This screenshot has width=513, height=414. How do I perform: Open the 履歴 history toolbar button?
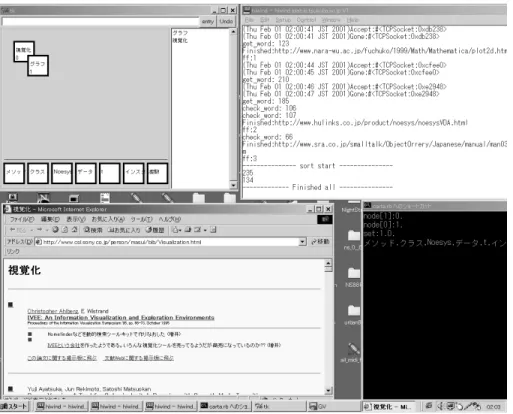(x=155, y=230)
